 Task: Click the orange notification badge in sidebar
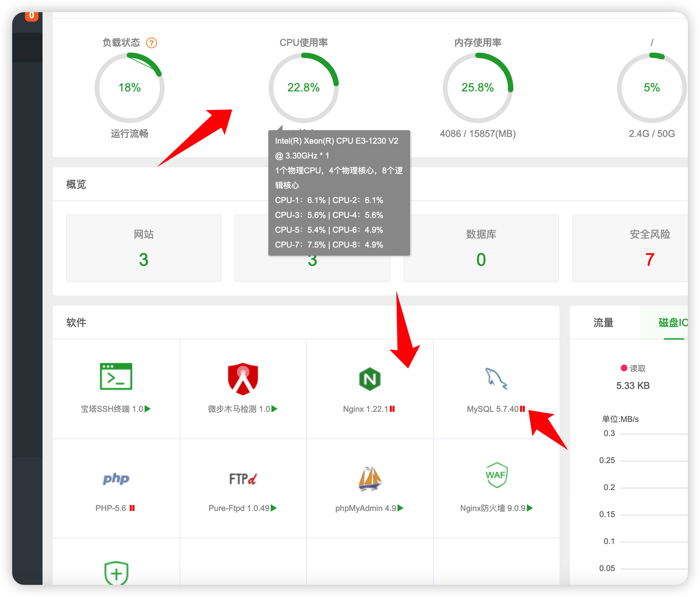[x=32, y=16]
